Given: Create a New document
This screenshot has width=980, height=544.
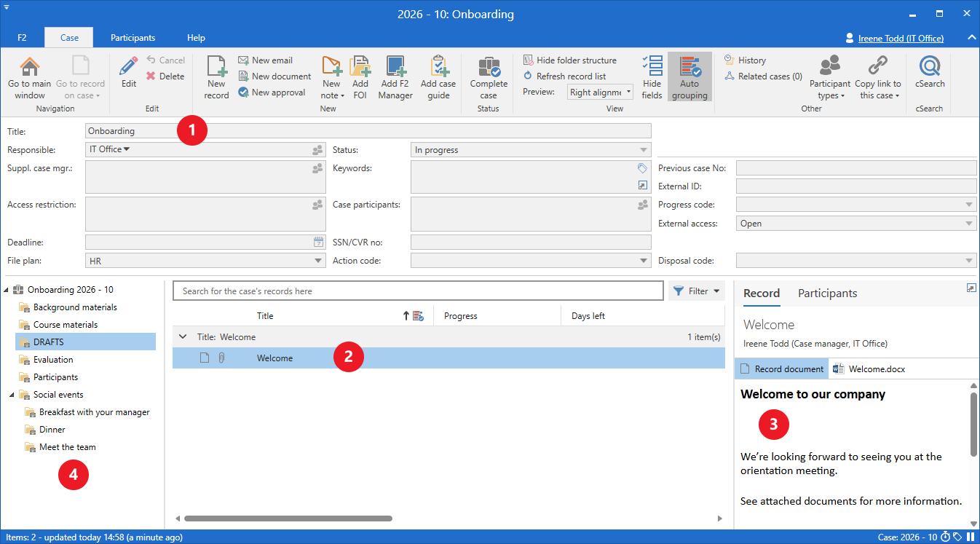Looking at the screenshot, I should [274, 76].
